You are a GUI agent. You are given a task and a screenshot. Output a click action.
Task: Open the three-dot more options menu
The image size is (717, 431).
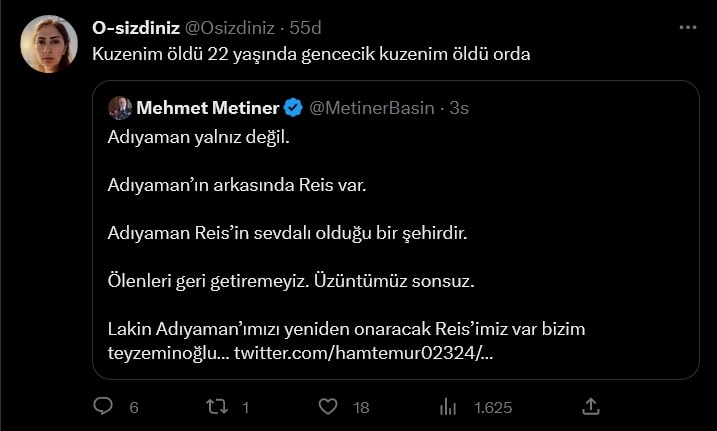coord(687,28)
